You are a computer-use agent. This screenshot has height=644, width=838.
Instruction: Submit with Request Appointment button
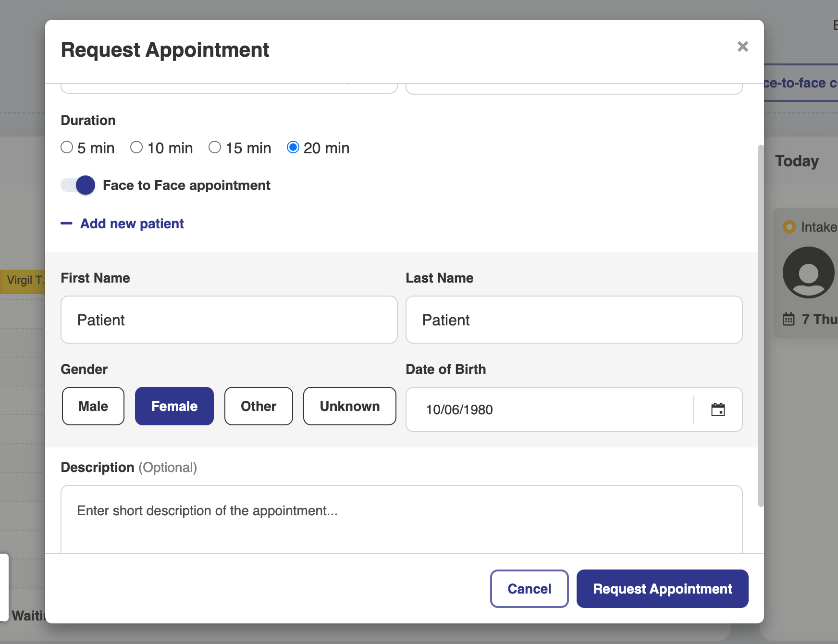(x=662, y=589)
